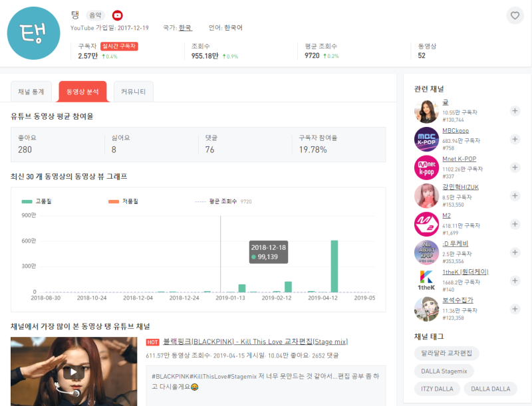Click the 9720 average views value

click(x=312, y=56)
